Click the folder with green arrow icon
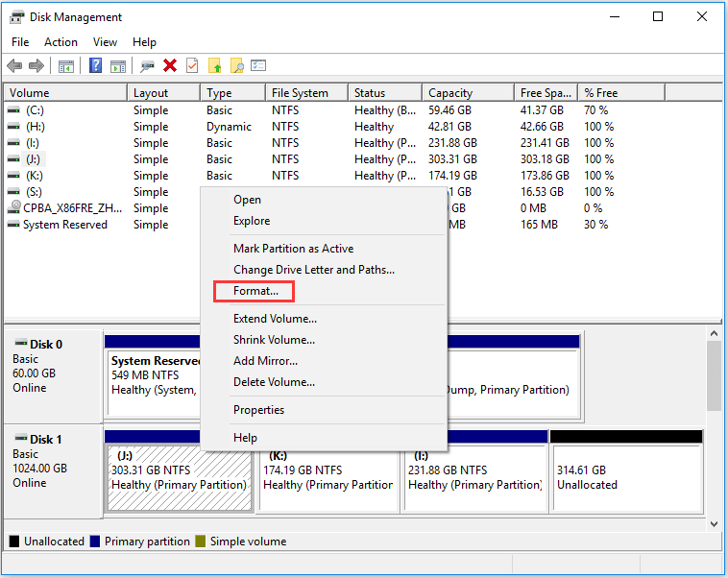728x578 pixels. coord(214,65)
